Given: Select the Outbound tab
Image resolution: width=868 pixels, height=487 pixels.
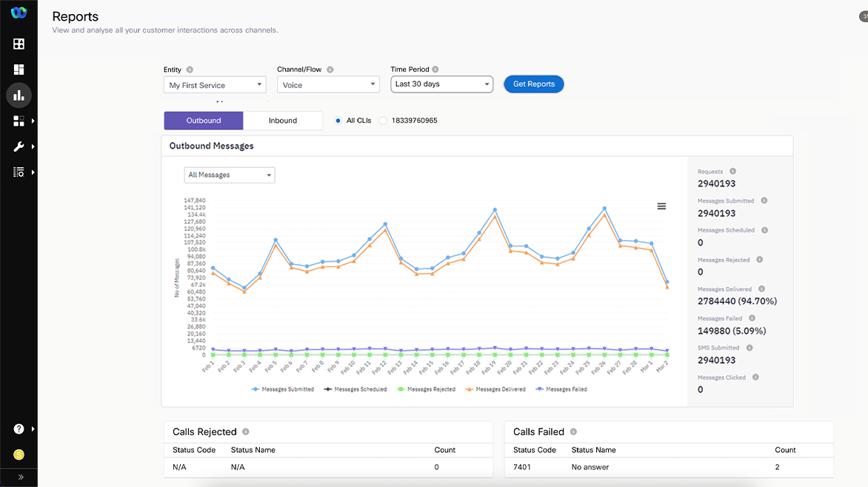Looking at the screenshot, I should tap(204, 121).
